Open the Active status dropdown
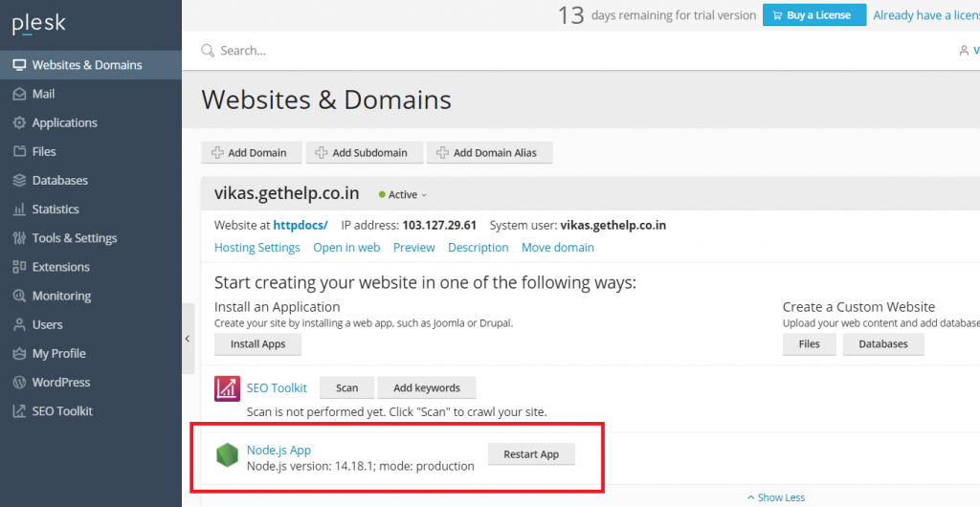This screenshot has width=980, height=507. (x=403, y=195)
